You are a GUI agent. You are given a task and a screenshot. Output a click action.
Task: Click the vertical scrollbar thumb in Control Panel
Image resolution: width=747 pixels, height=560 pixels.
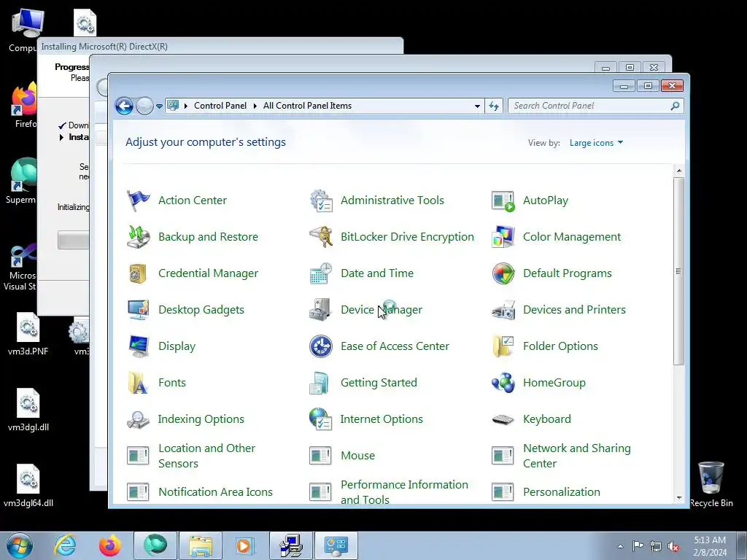pos(679,271)
